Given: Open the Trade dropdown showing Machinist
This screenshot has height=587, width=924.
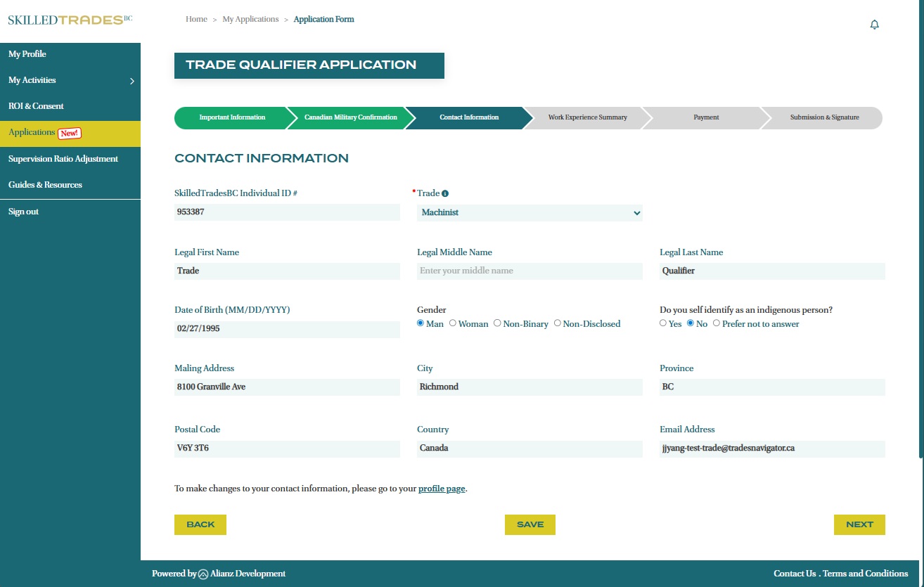Looking at the screenshot, I should [530, 212].
